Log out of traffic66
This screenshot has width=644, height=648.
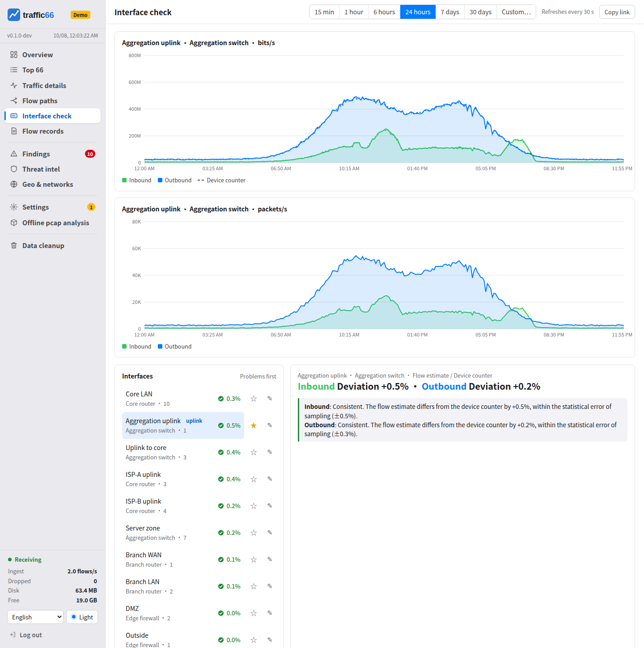click(x=26, y=635)
